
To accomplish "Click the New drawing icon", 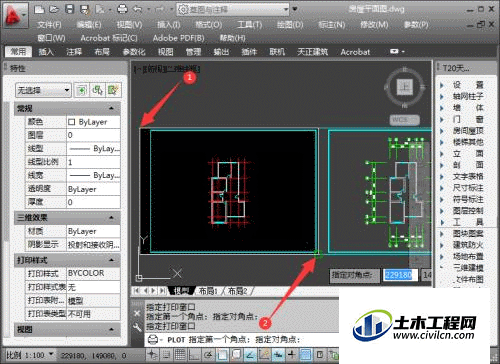I will [39, 9].
